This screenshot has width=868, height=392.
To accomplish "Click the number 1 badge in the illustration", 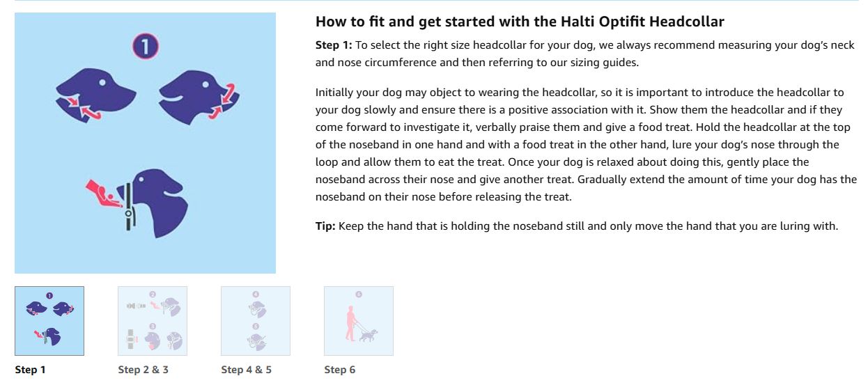I will [146, 47].
